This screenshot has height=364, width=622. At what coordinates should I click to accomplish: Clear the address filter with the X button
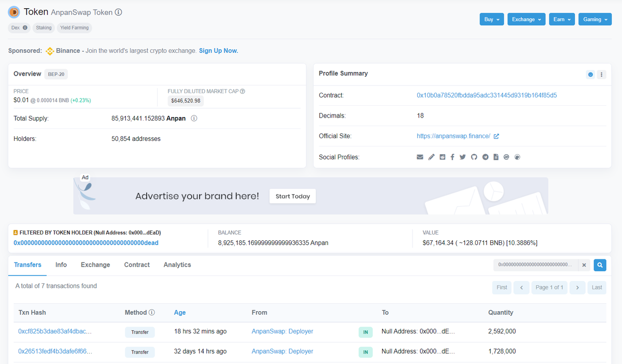pos(584,265)
